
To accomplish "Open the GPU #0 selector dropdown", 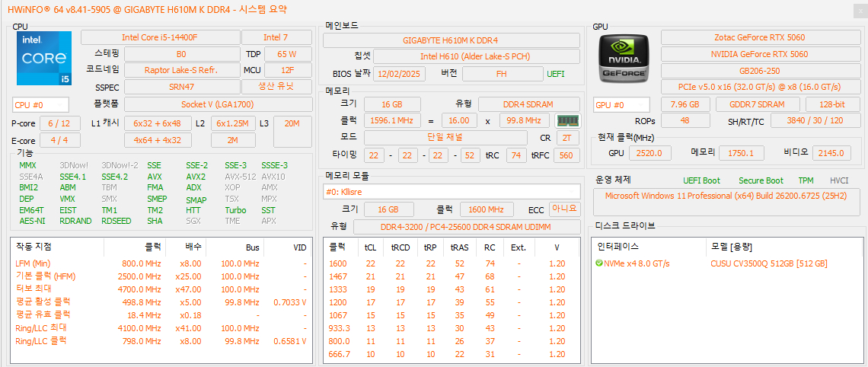I will [x=621, y=104].
